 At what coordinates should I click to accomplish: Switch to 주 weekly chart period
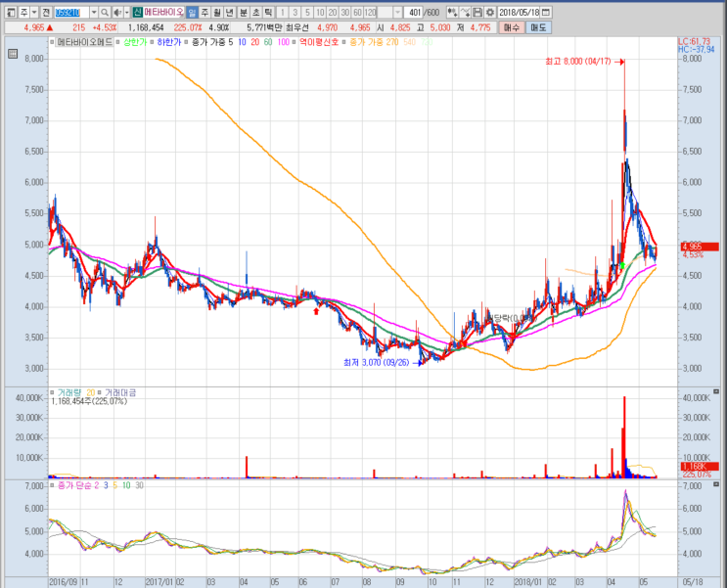(204, 13)
